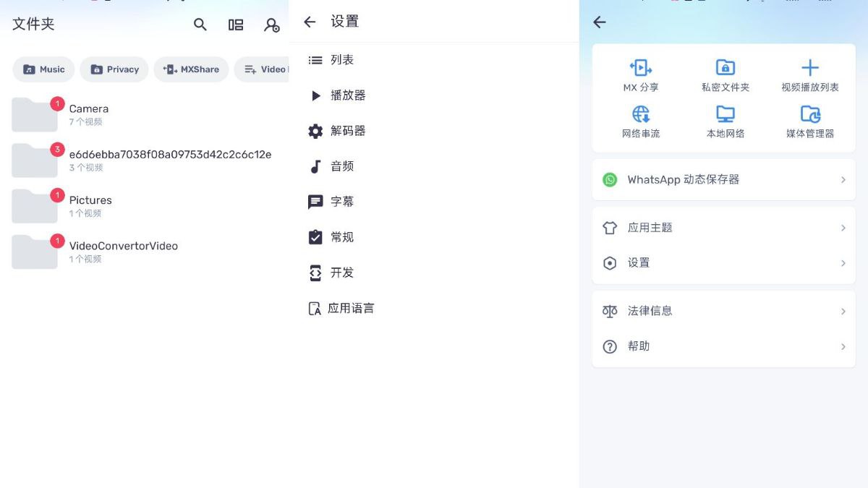Open 应用语言 language settings
The height and width of the screenshot is (488, 868).
point(349,308)
